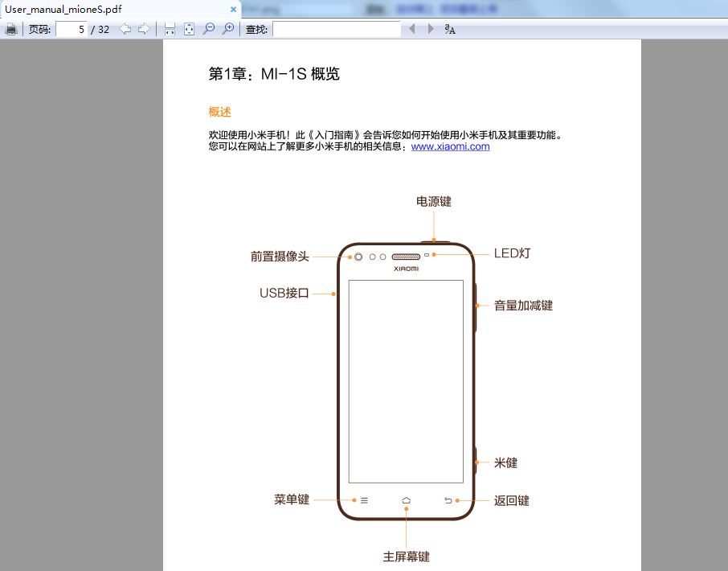Click the front camera circle on phone diagram
Viewport: 728px width, 571px height.
358,257
